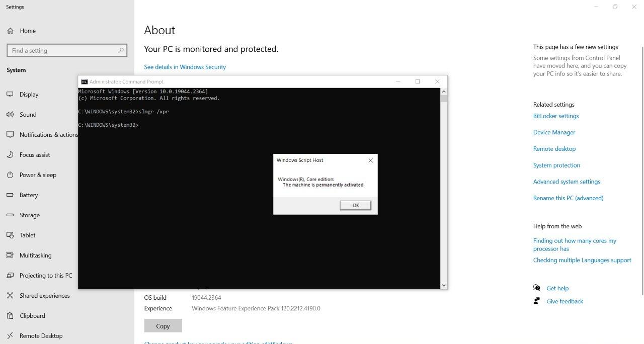Open Checking multiple Languages support link

coord(582,260)
